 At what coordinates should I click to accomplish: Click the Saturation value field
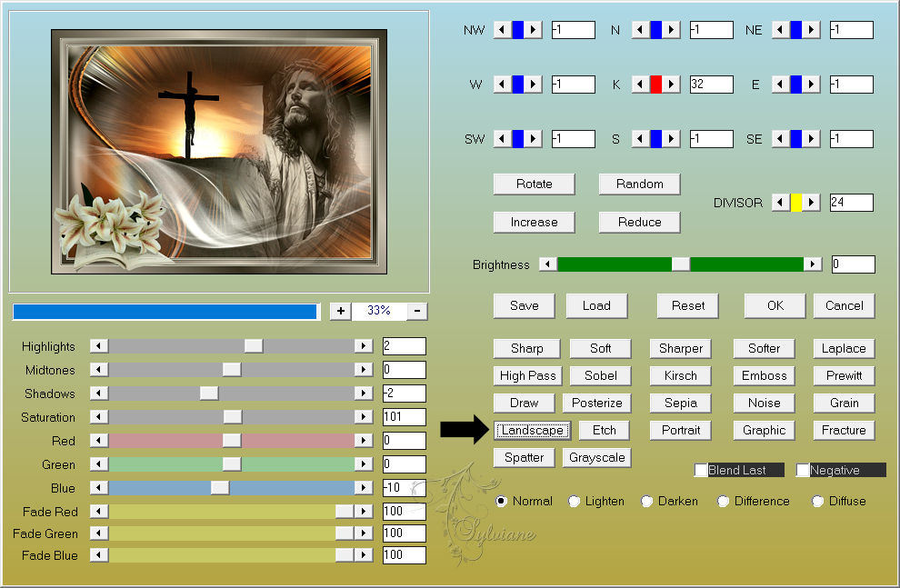pyautogui.click(x=404, y=416)
